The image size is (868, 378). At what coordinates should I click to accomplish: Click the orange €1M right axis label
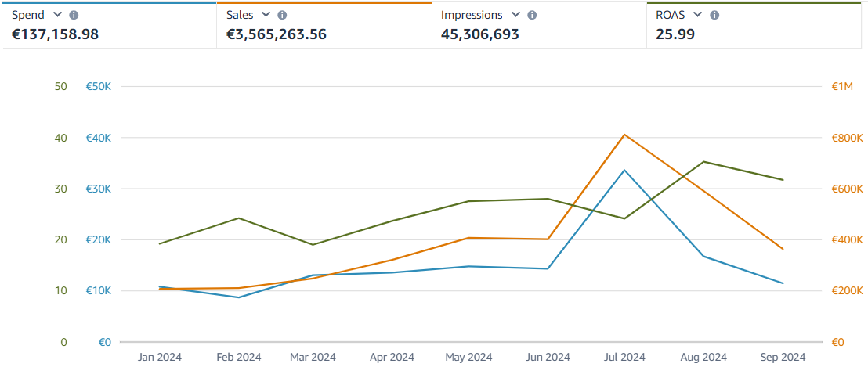[x=841, y=87]
